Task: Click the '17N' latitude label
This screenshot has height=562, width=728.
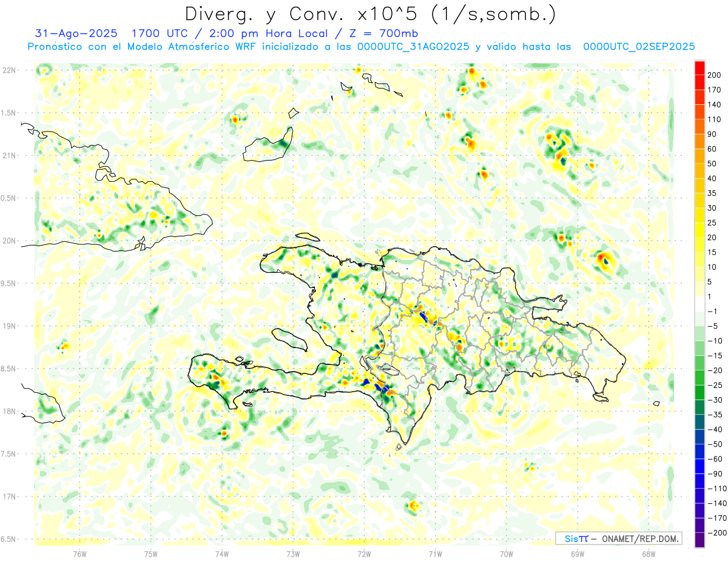Action: coord(10,497)
